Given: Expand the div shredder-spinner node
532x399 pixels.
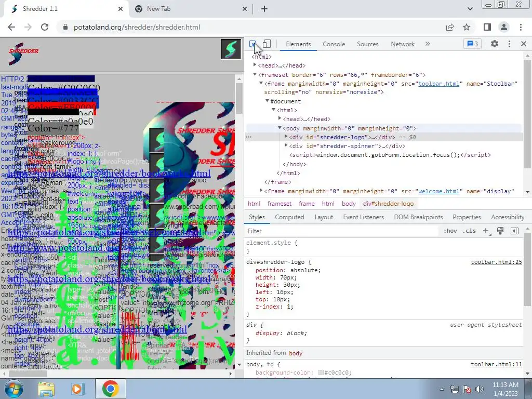Looking at the screenshot, I should coord(286,145).
